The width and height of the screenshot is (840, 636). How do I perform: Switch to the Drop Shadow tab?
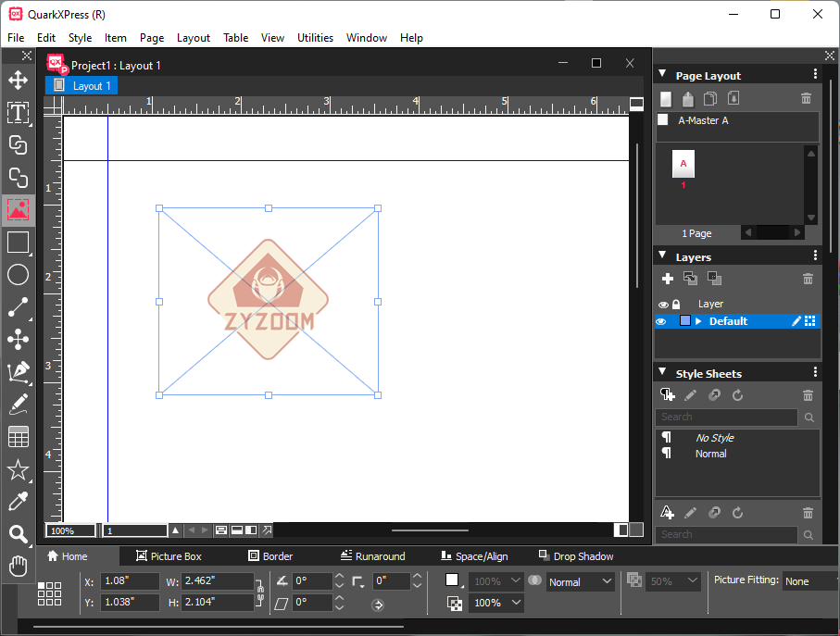[x=576, y=556]
